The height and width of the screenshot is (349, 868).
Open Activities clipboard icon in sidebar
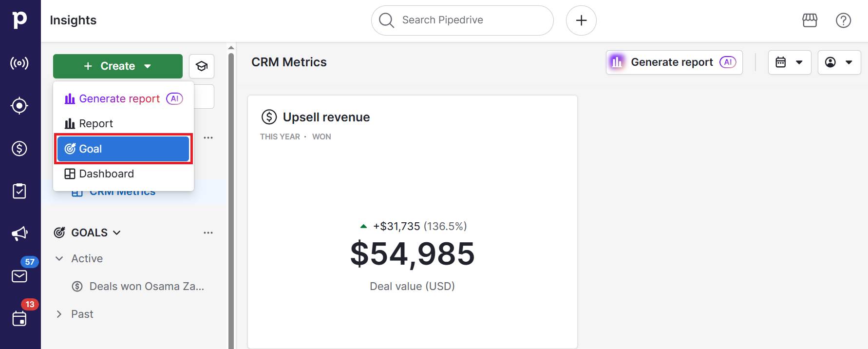(x=19, y=191)
